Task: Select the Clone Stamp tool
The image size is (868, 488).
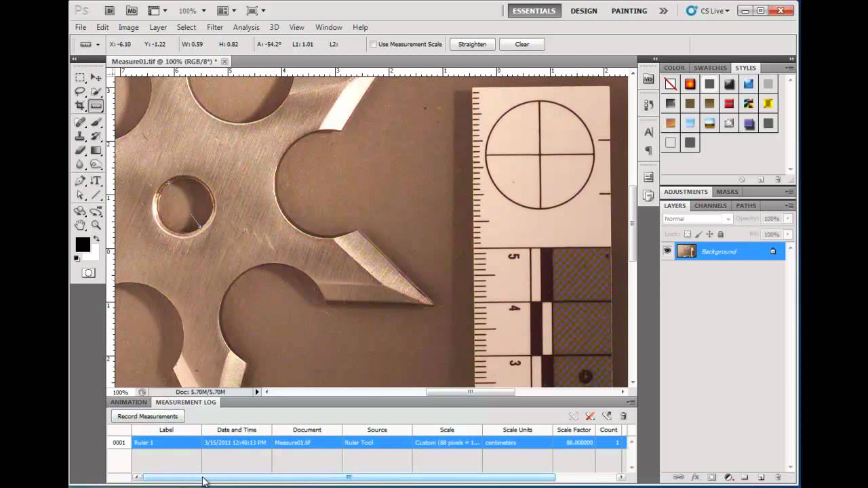Action: pos(80,136)
